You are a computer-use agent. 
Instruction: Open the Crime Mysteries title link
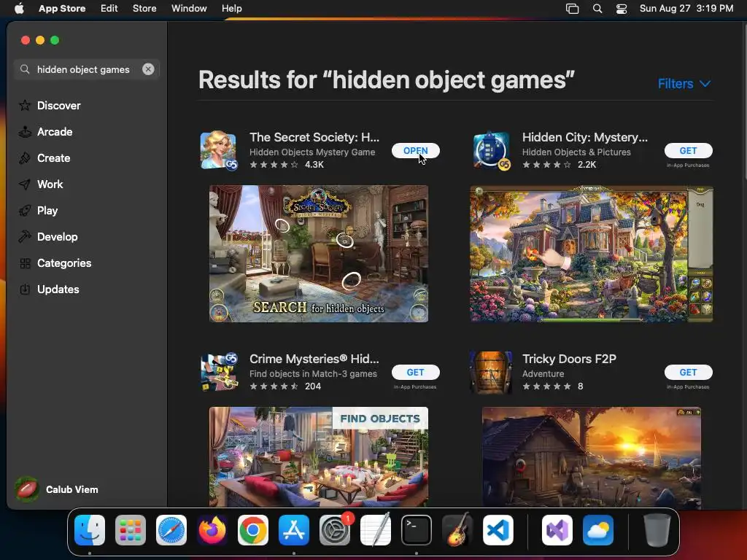pyautogui.click(x=314, y=359)
